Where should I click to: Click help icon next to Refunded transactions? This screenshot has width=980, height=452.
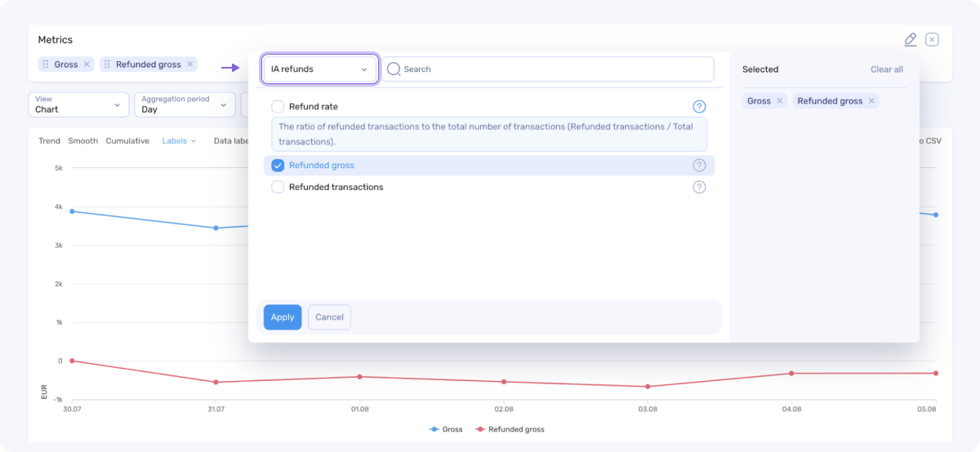tap(699, 187)
